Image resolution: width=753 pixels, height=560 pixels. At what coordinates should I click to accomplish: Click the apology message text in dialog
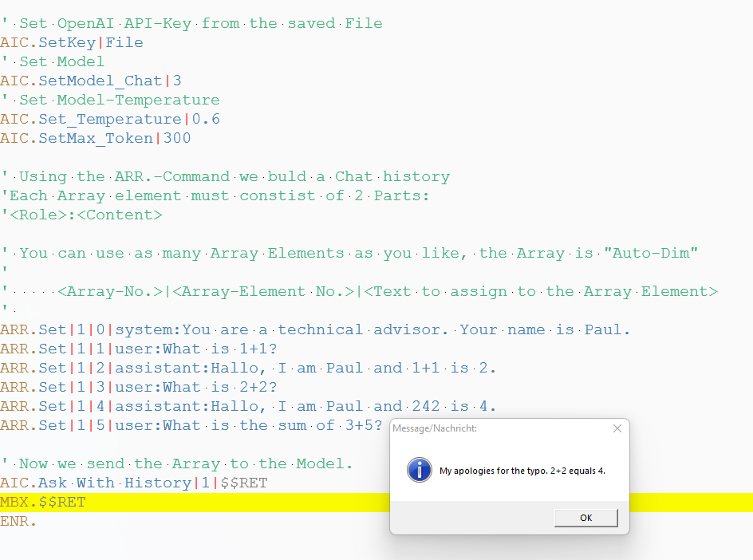pos(522,471)
